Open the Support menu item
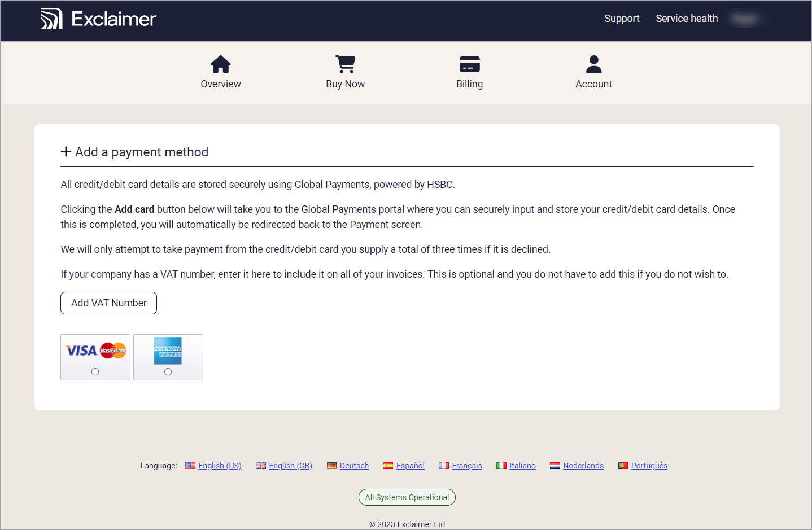812x530 pixels. pos(622,19)
